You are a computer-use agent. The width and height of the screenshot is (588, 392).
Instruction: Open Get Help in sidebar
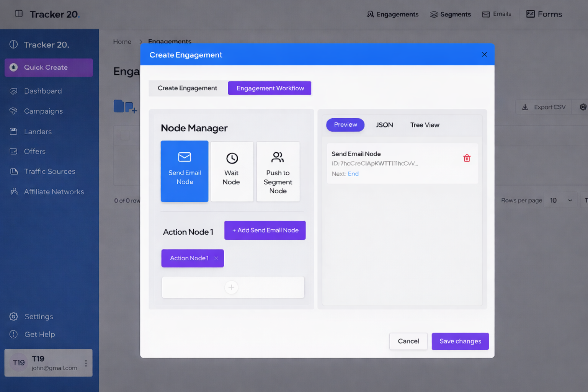point(32,334)
